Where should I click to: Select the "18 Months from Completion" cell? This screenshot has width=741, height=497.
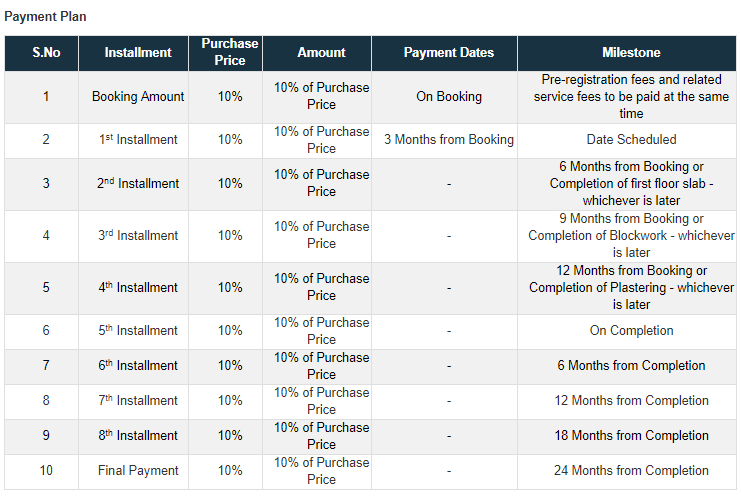point(631,436)
